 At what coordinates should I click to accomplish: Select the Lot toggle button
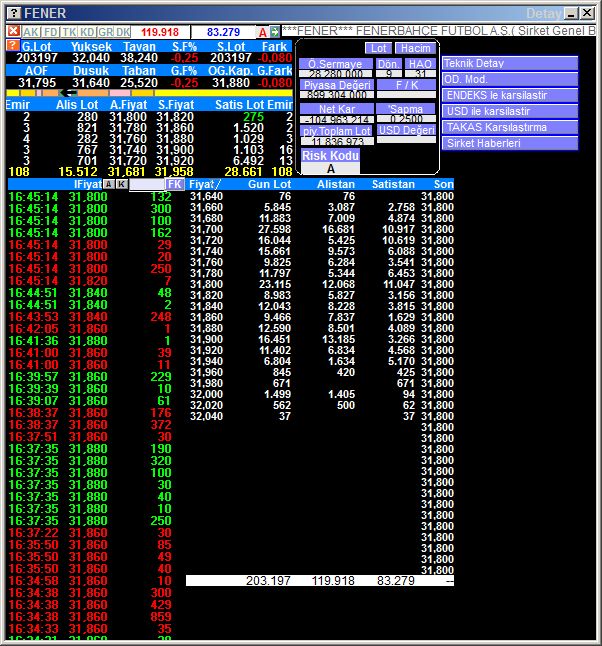pos(378,48)
